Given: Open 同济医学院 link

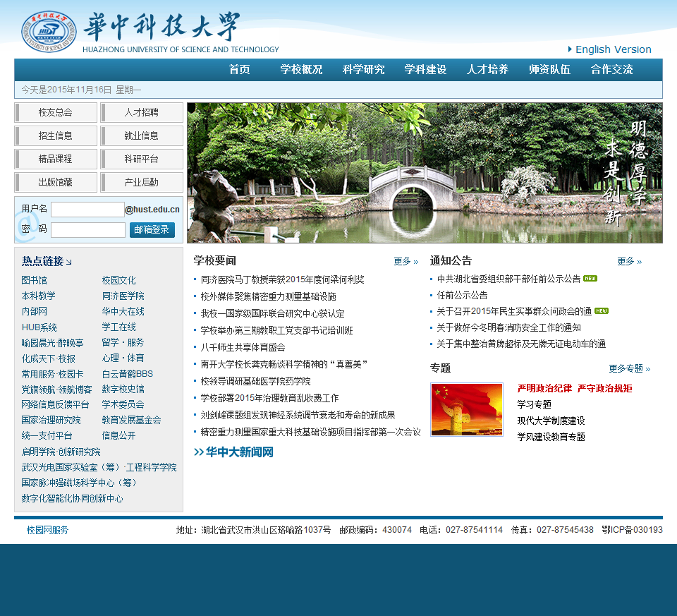Looking at the screenshot, I should pos(123,296).
